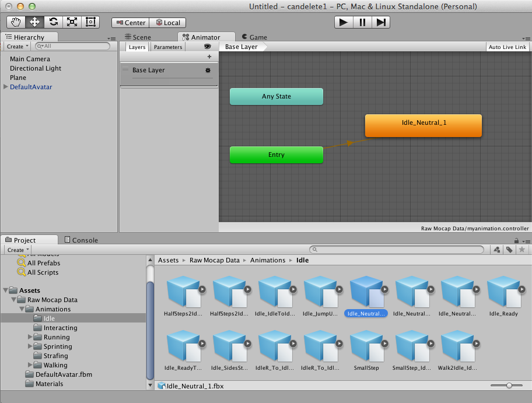
Task: Open search by label filter
Action: coord(509,250)
